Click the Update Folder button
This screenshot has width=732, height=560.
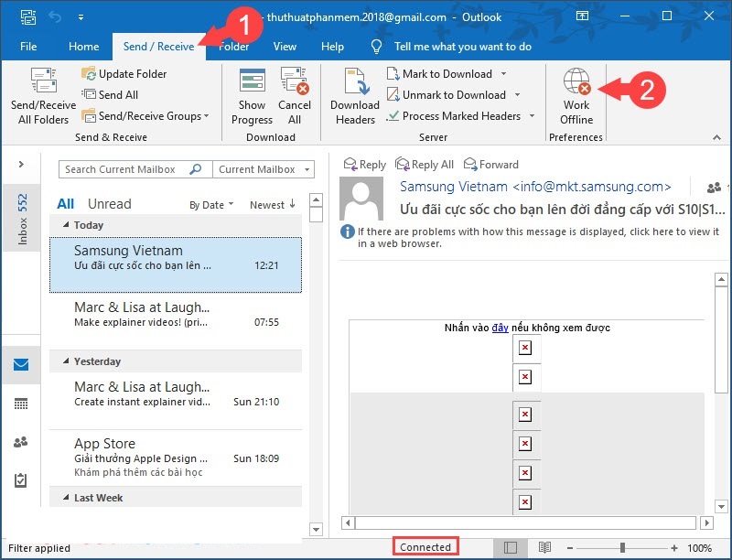point(124,74)
